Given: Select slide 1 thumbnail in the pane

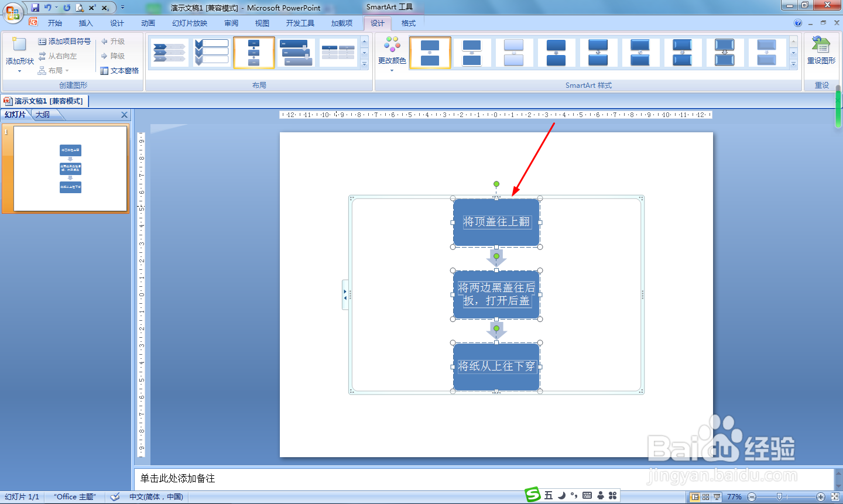Looking at the screenshot, I should click(x=70, y=169).
